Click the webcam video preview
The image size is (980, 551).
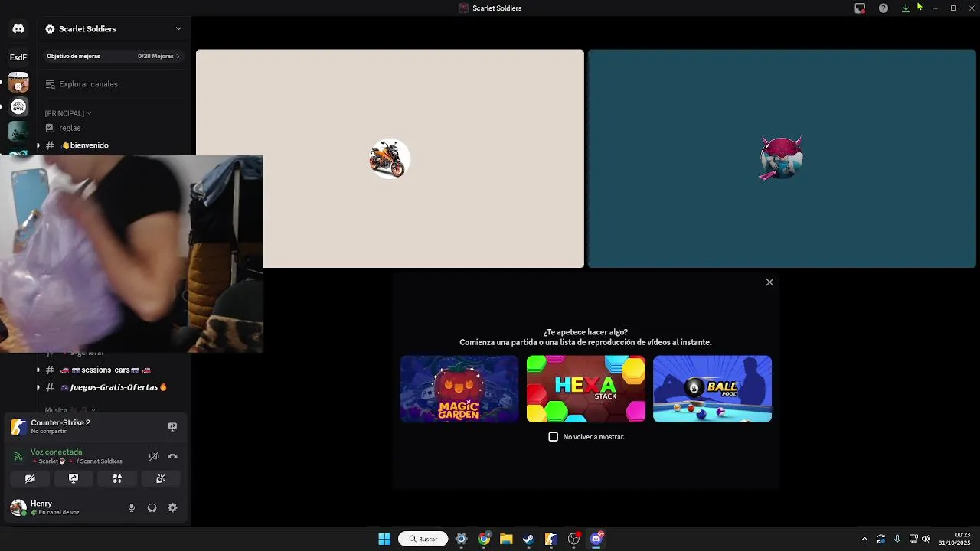[132, 253]
